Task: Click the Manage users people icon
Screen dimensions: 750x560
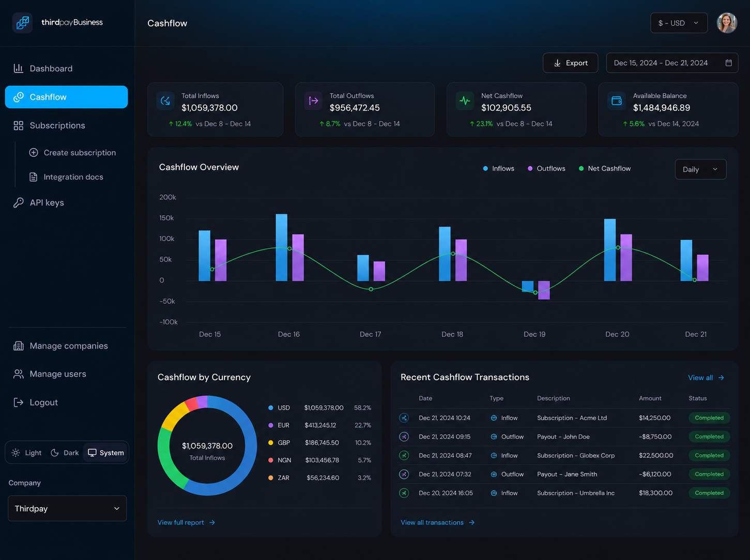Action: pyautogui.click(x=19, y=374)
